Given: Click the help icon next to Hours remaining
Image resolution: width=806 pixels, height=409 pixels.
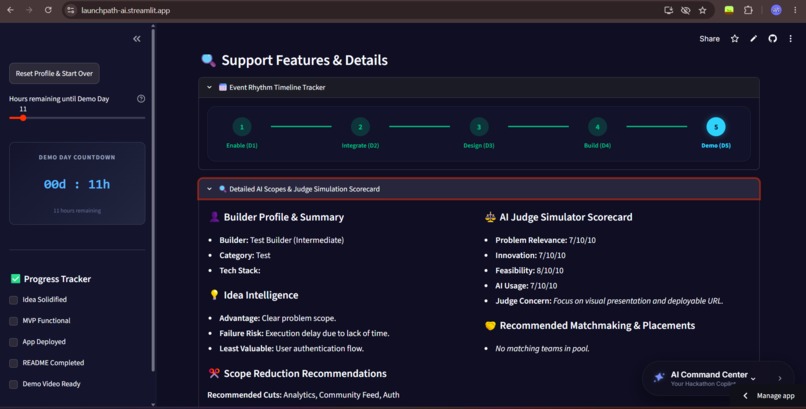Looking at the screenshot, I should 141,99.
